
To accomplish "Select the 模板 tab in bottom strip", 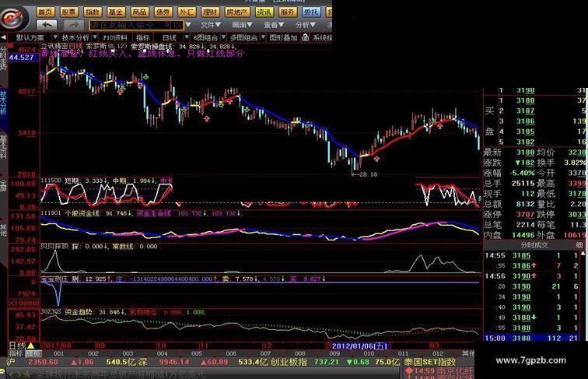I will [33, 353].
